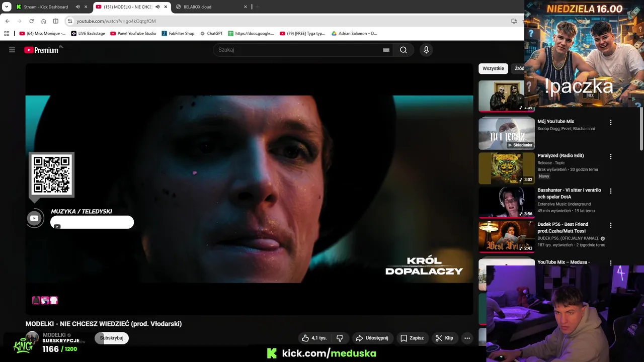Image resolution: width=644 pixels, height=362 pixels.
Task: Click the 4,1 tys. like count
Action: coord(319,338)
